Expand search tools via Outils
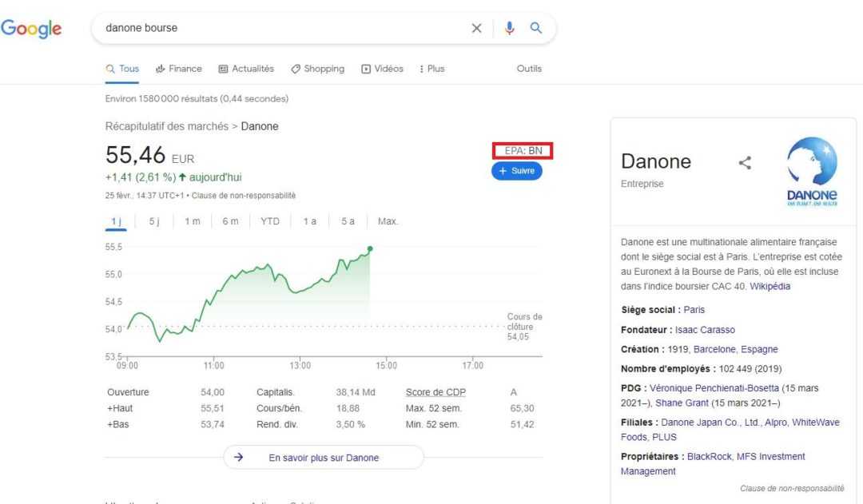The image size is (863, 504). pyautogui.click(x=528, y=69)
